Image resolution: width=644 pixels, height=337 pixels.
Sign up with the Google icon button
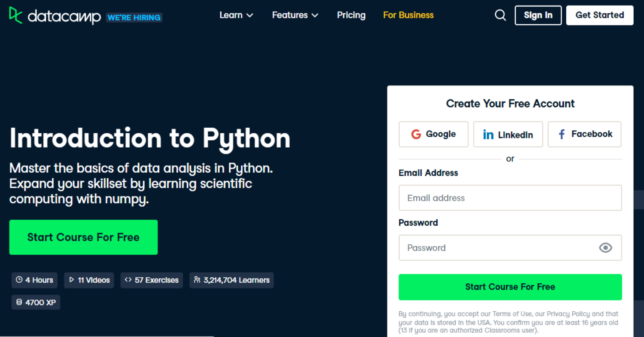433,134
